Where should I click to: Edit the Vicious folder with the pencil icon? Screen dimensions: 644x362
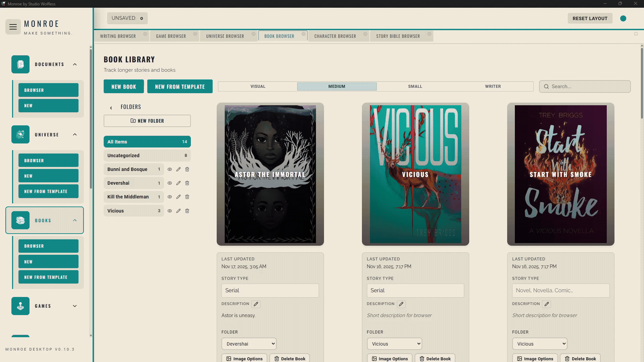pos(178,211)
